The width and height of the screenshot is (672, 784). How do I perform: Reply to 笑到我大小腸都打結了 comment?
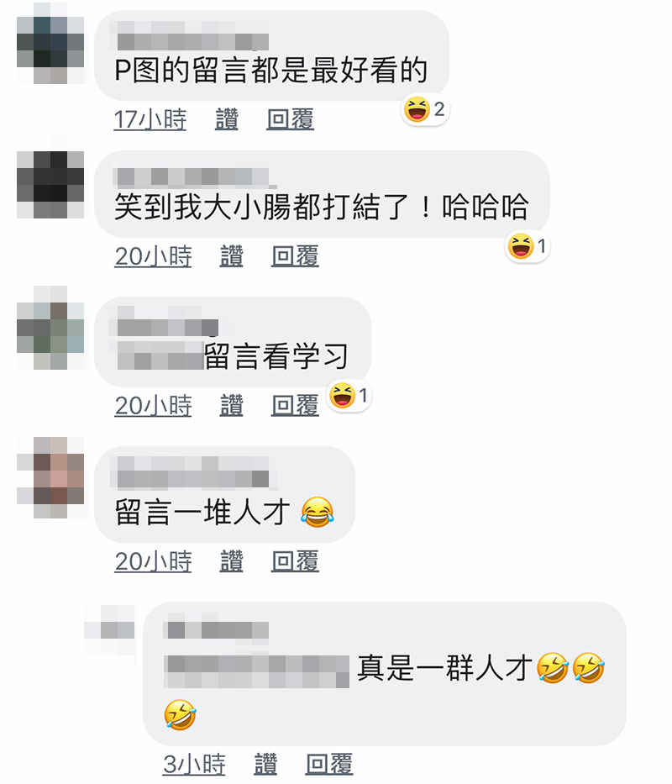click(296, 256)
